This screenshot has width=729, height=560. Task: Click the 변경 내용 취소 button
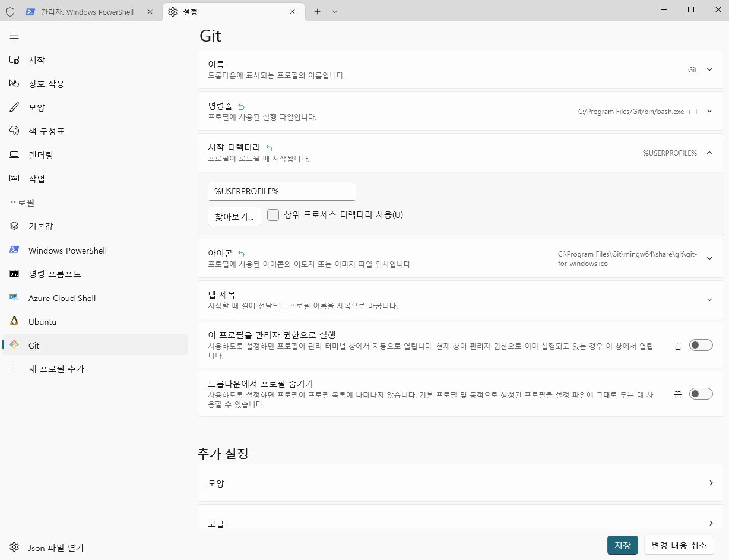click(679, 545)
